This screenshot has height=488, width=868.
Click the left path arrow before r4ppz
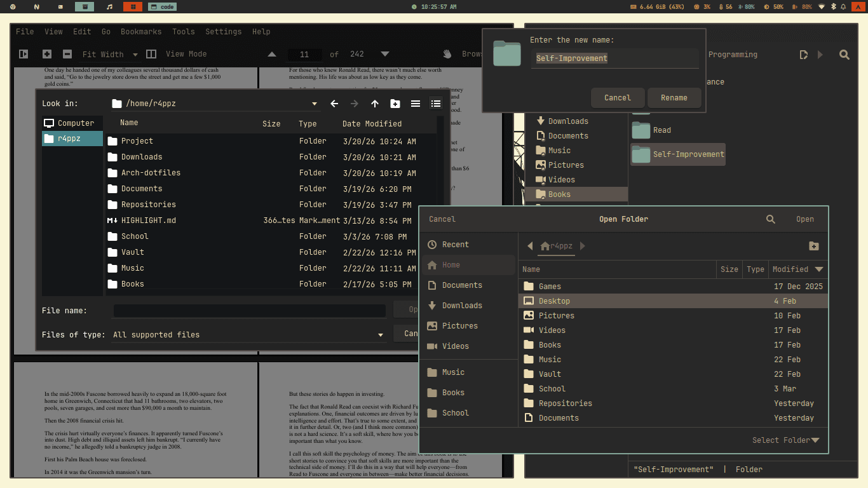coord(530,246)
